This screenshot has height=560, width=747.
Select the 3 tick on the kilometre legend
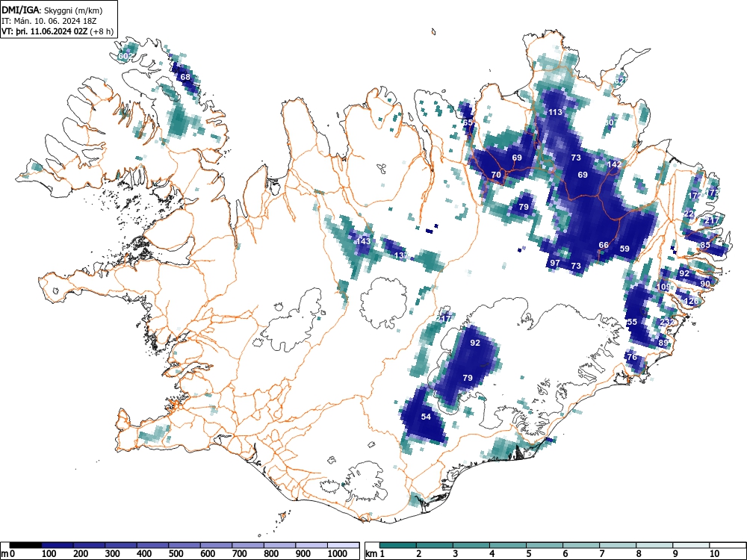pos(455,553)
